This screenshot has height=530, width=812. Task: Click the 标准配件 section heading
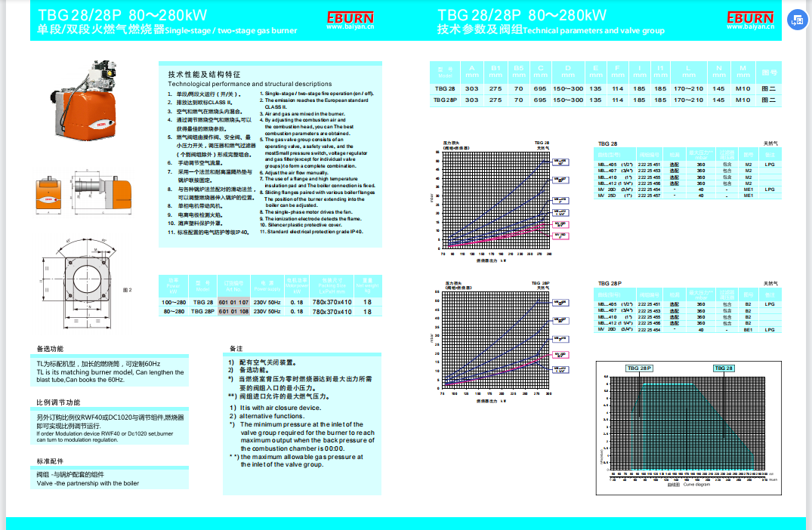[51, 461]
